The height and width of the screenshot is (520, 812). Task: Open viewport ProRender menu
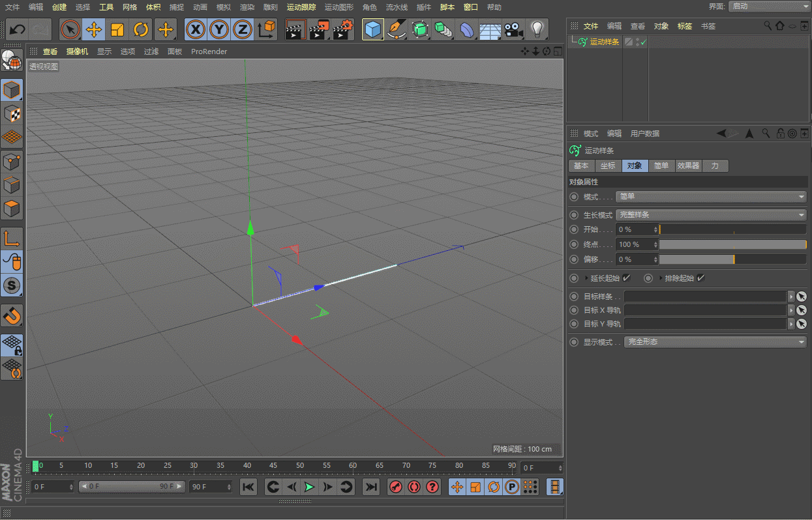pos(209,51)
